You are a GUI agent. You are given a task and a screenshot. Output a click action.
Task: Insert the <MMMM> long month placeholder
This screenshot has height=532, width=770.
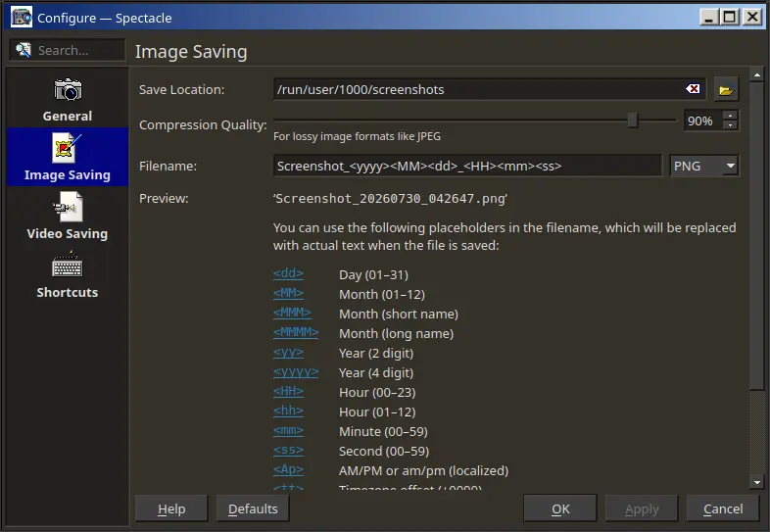click(296, 332)
